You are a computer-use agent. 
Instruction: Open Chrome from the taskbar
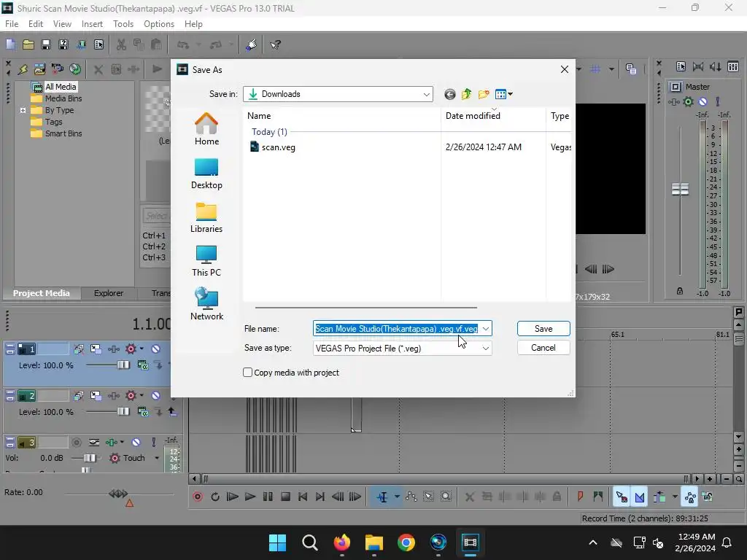tap(406, 542)
